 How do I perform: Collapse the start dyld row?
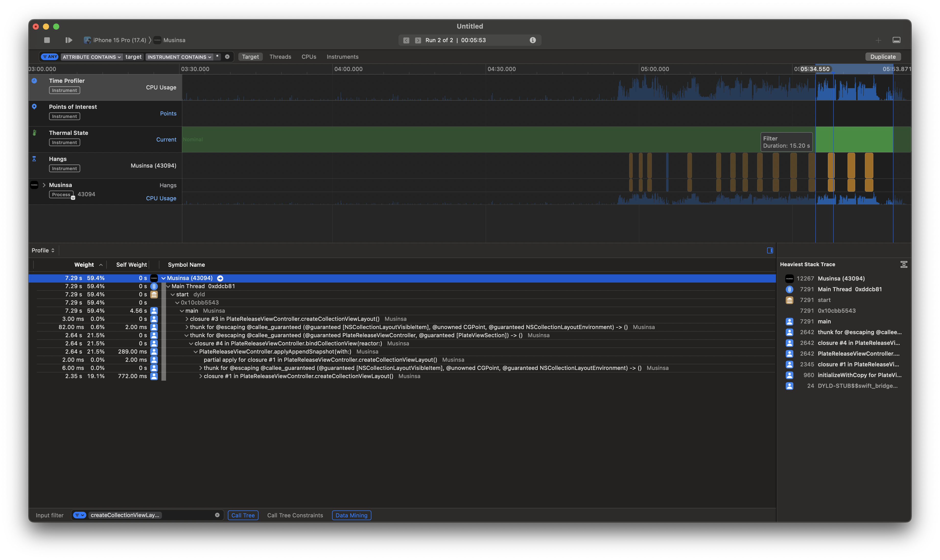[172, 295]
